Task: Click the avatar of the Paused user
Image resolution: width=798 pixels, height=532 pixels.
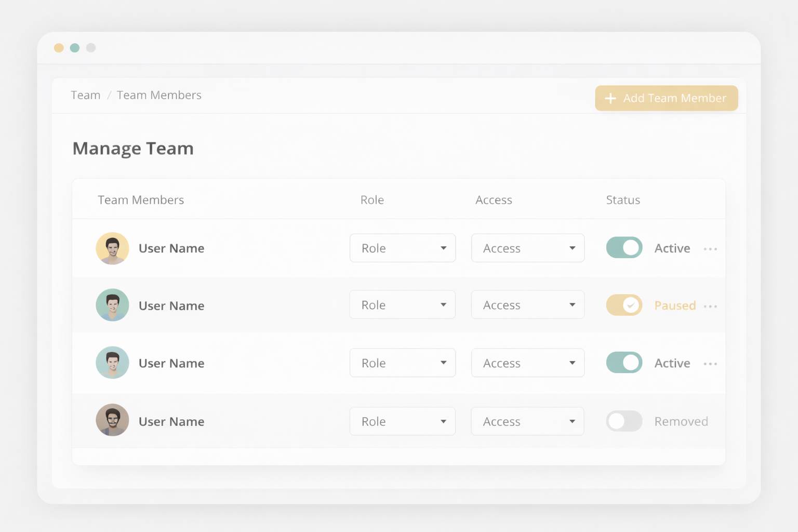Action: tap(112, 305)
